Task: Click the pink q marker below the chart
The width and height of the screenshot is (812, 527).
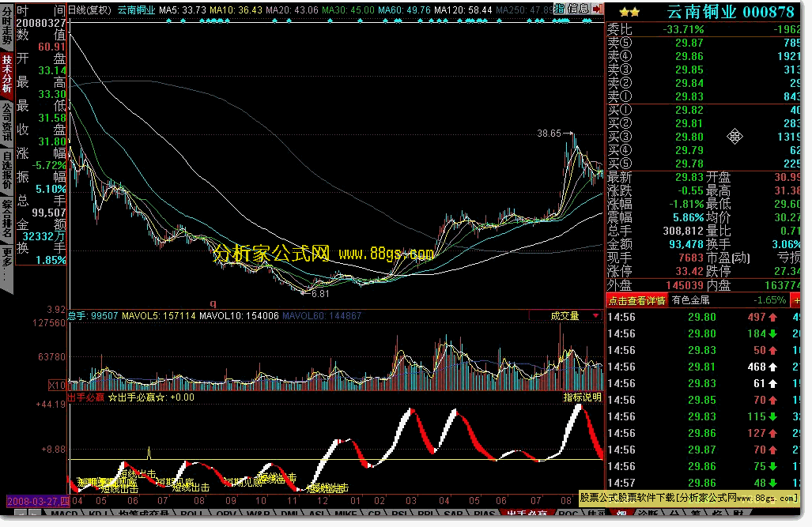Action: pos(213,303)
